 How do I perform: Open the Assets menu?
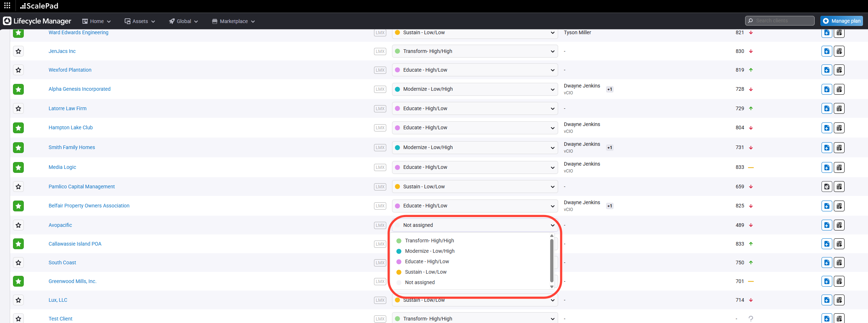140,21
